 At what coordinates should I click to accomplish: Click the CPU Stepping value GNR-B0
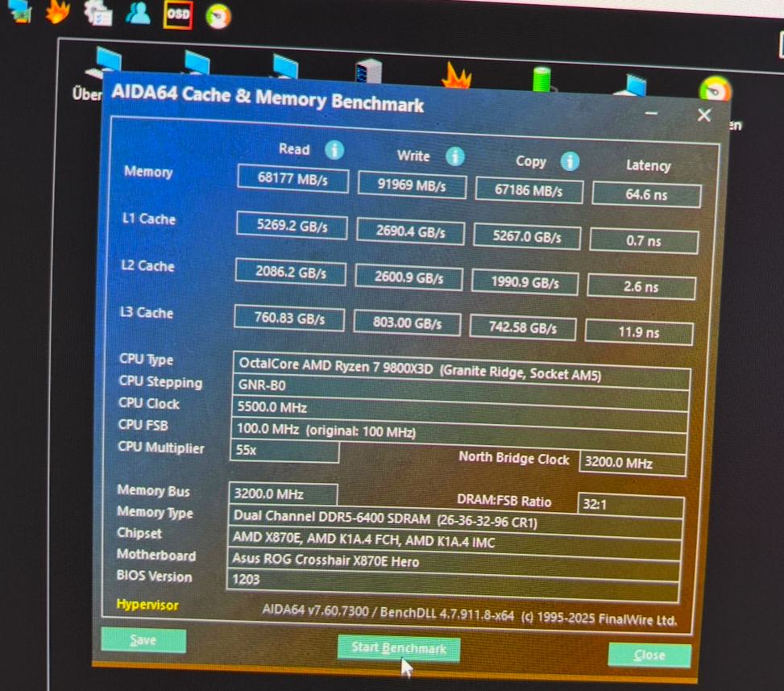[x=461, y=391]
